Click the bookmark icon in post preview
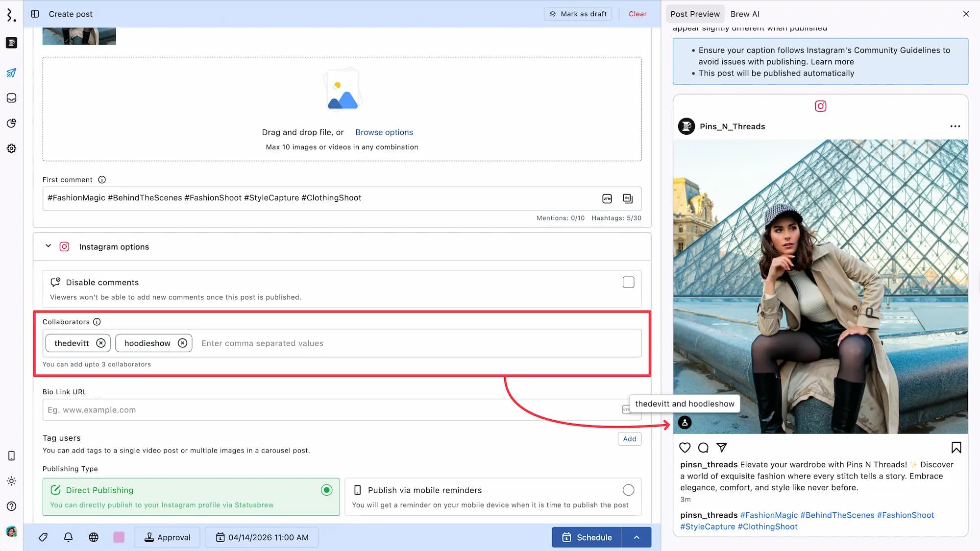The height and width of the screenshot is (551, 980). 956,447
